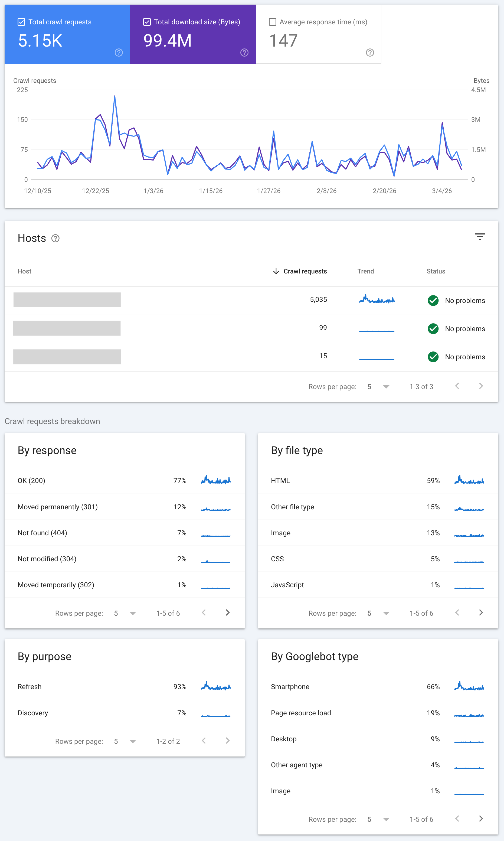Screen dimensions: 504x841
Task: Go to next page in Hosts table
Action: [481, 386]
